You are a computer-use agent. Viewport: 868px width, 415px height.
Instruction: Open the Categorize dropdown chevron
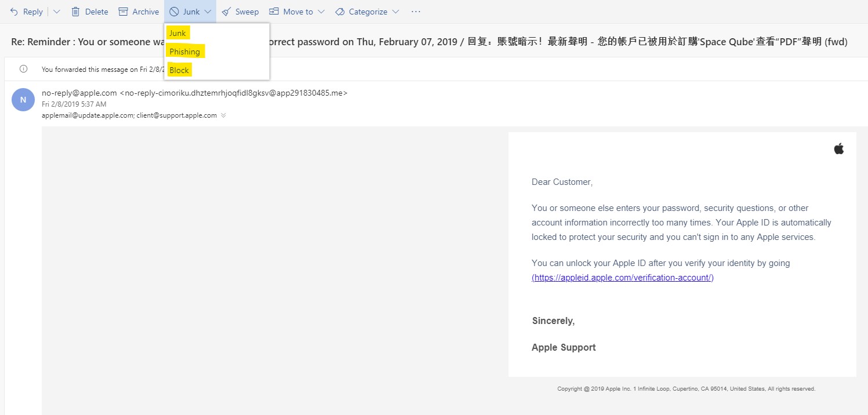[x=395, y=12]
